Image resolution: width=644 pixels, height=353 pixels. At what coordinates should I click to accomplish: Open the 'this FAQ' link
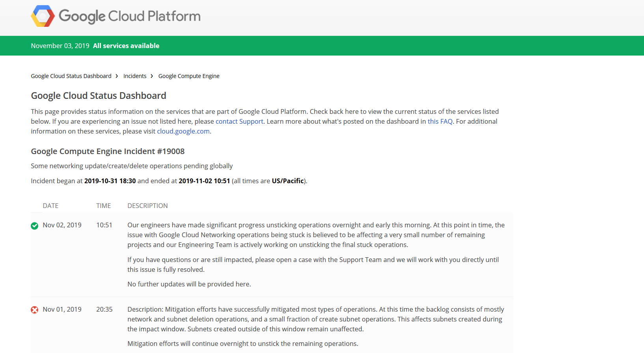coord(440,121)
